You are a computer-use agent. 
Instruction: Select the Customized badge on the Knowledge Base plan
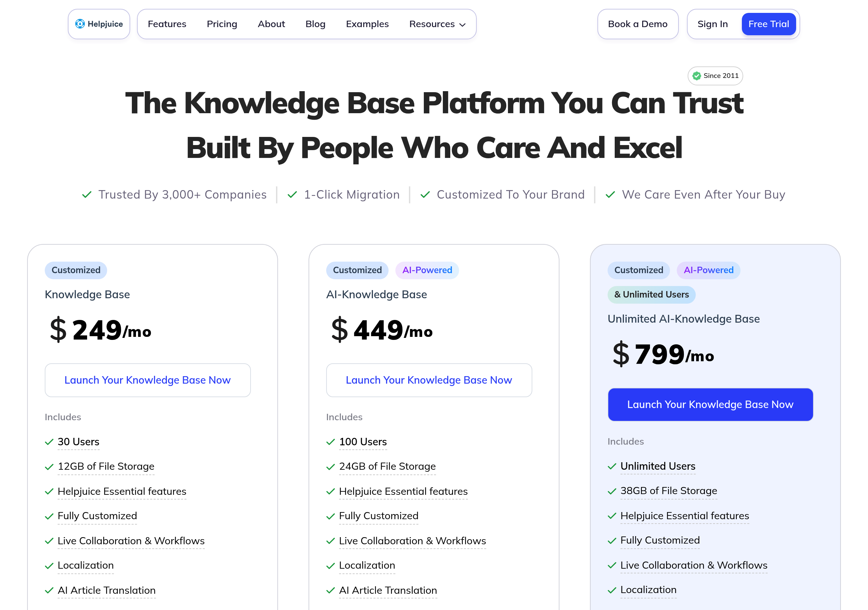(x=76, y=270)
